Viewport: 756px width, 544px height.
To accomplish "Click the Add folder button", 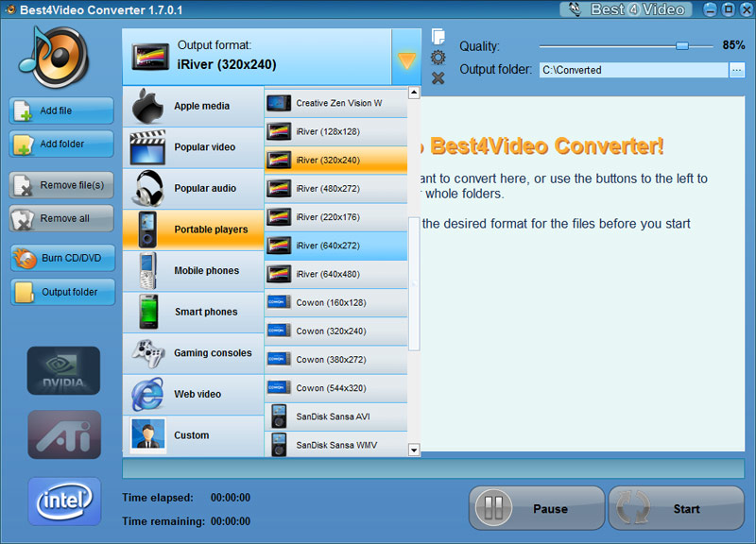I will click(x=61, y=144).
